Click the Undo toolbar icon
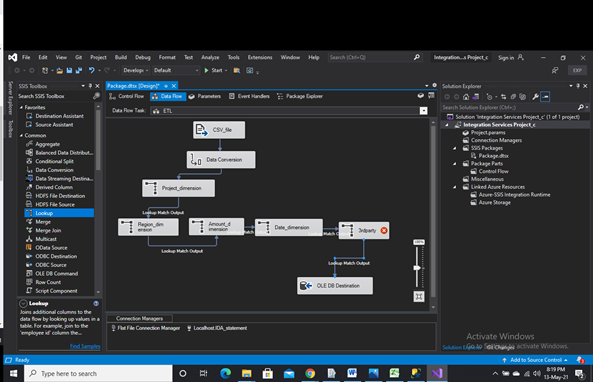This screenshot has width=593, height=382. 92,70
